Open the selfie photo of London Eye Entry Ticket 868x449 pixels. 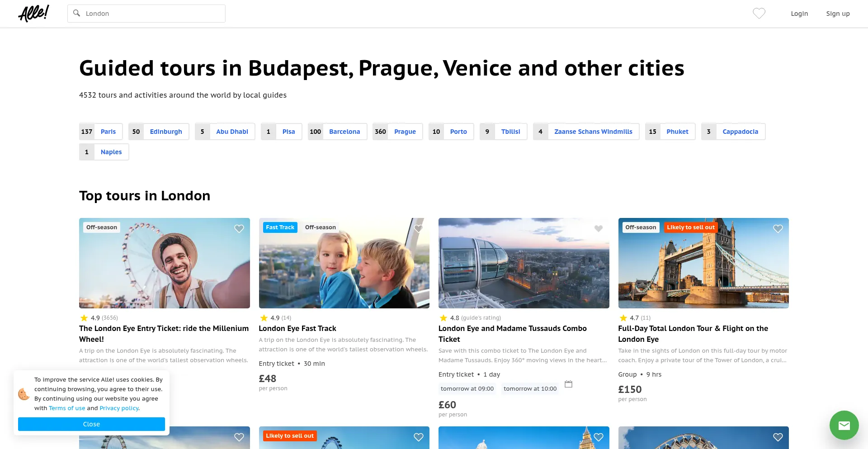click(x=165, y=263)
